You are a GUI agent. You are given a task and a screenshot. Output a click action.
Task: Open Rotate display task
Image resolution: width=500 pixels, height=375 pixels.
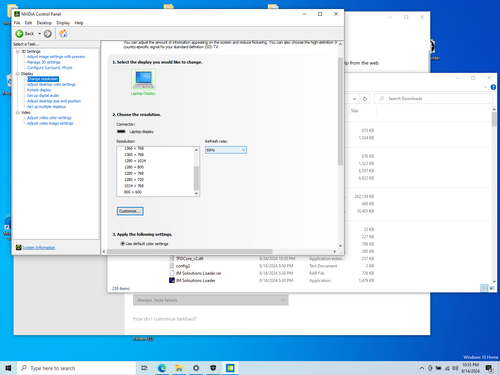(x=39, y=90)
